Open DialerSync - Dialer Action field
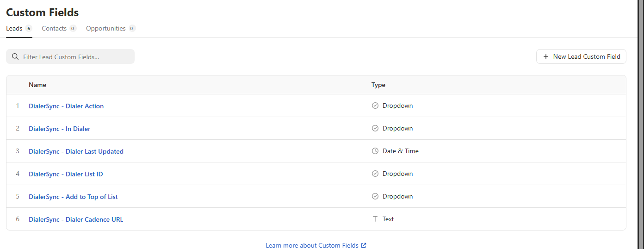Image resolution: width=644 pixels, height=249 pixels. [x=66, y=106]
